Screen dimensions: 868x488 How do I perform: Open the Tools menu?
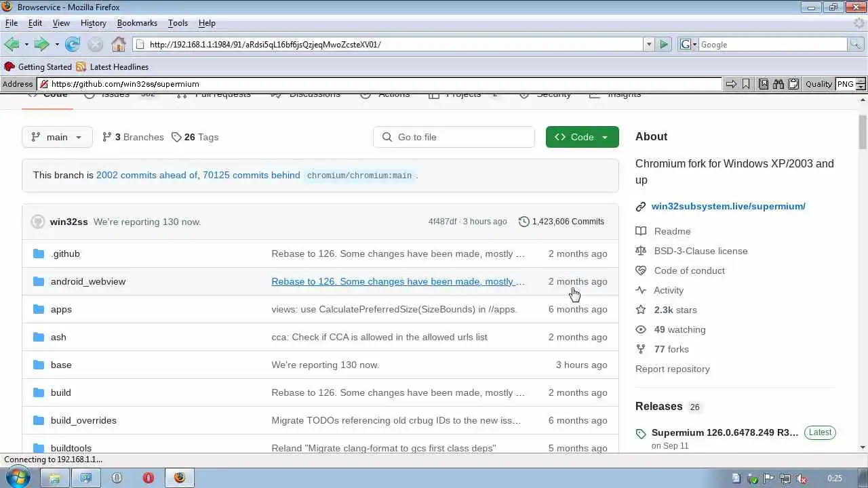click(178, 23)
